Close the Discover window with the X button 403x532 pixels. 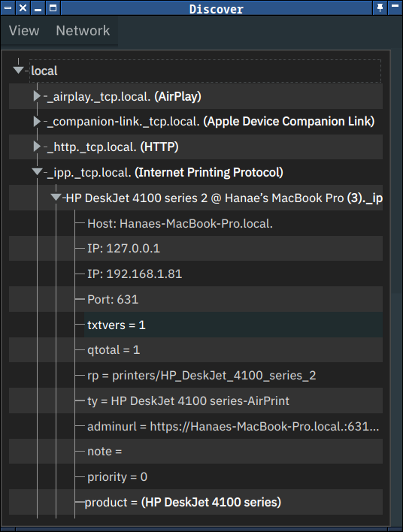click(x=23, y=8)
